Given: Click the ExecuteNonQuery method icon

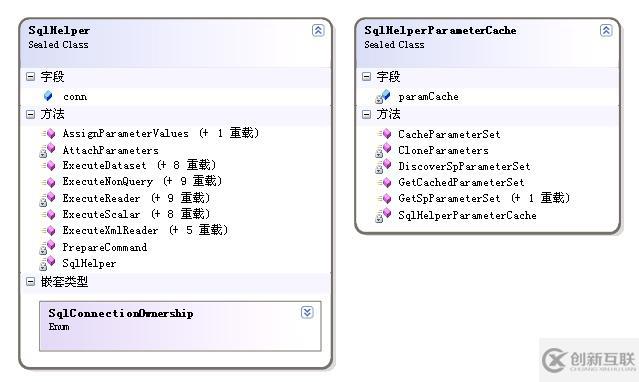Looking at the screenshot, I should 48,182.
